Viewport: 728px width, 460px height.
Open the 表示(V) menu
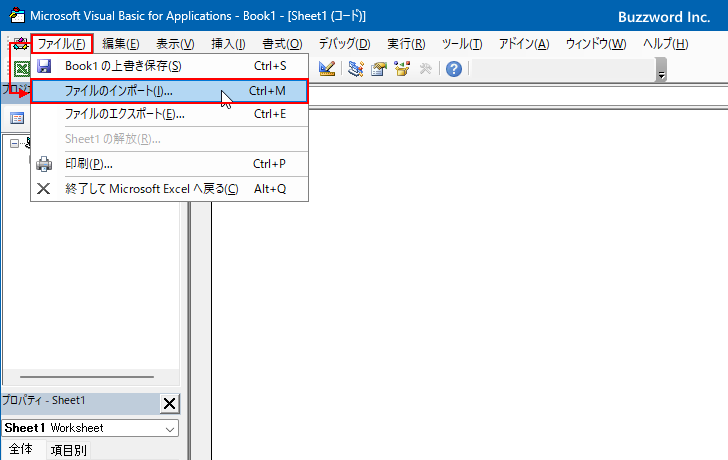click(x=175, y=44)
